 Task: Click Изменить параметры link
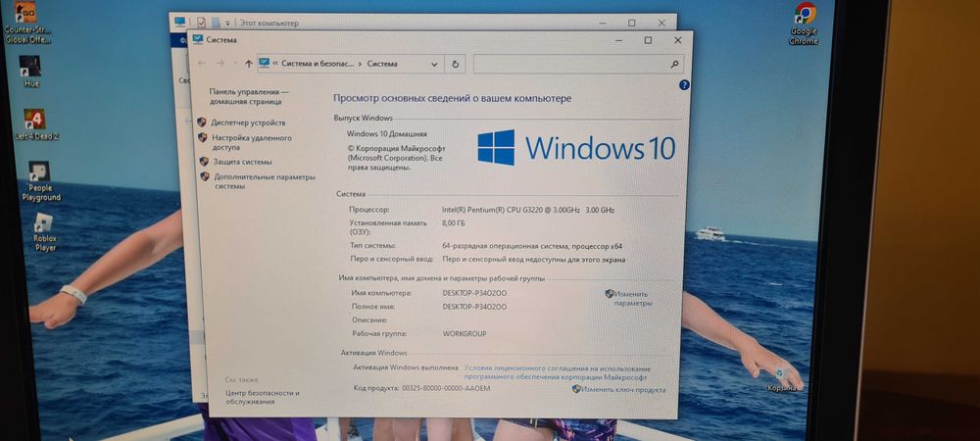[632, 298]
